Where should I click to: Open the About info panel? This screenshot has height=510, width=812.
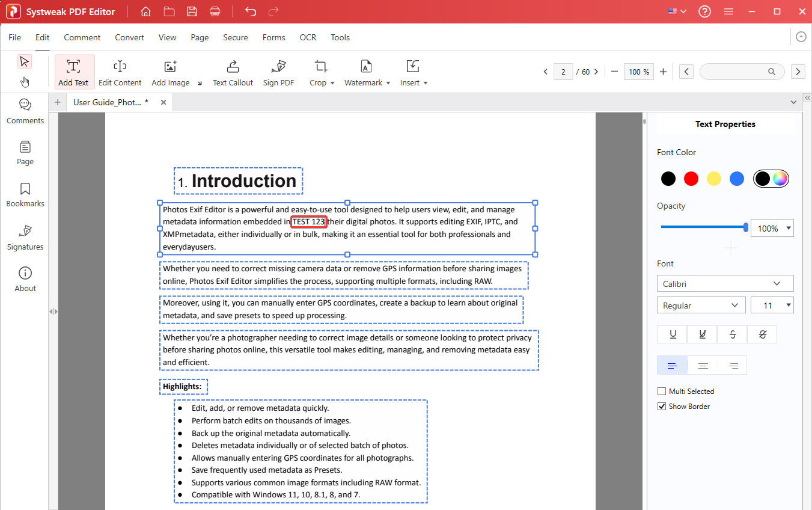[25, 280]
